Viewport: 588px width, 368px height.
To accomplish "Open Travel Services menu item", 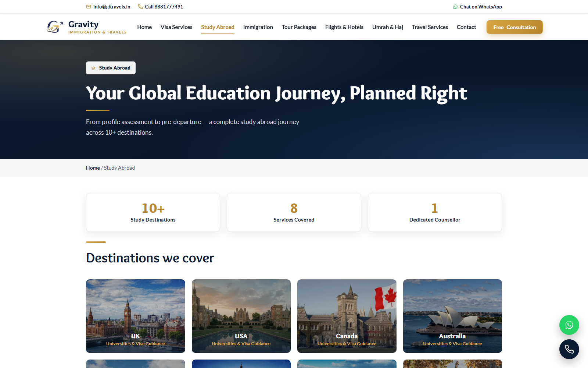I will pos(430,27).
